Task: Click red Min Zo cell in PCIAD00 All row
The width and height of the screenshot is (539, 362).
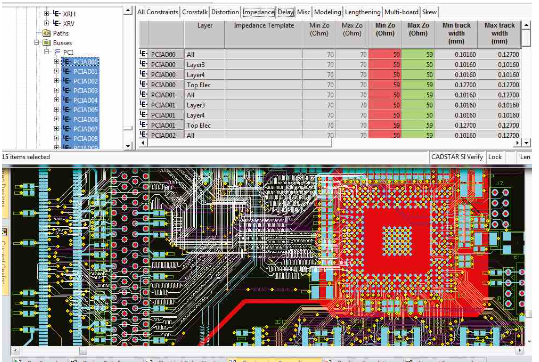Action: point(385,54)
